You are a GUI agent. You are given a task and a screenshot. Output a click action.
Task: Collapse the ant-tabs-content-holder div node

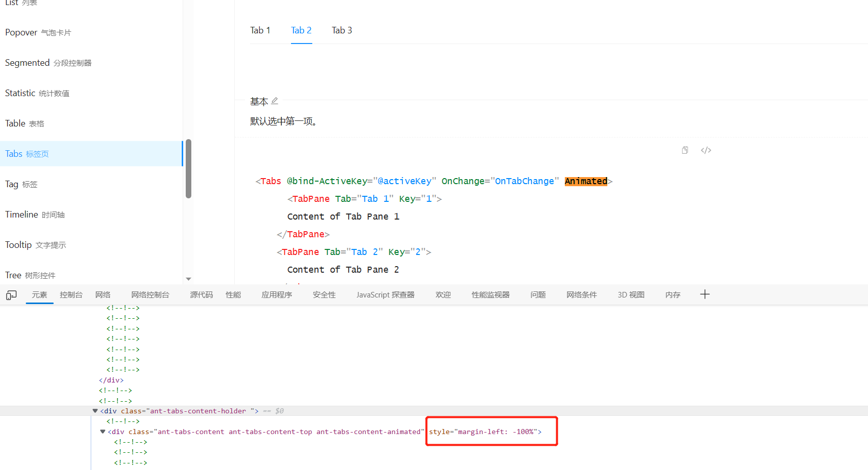pyautogui.click(x=95, y=410)
